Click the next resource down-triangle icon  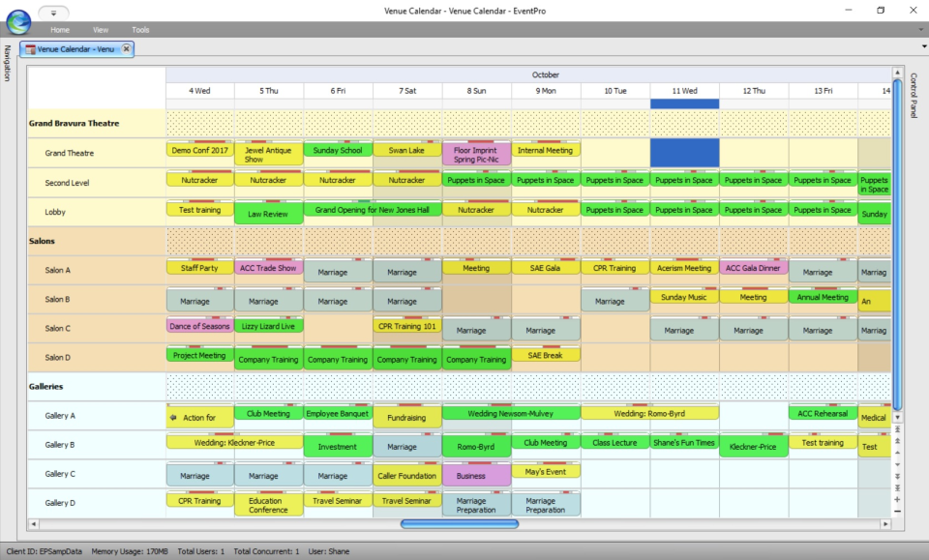[x=898, y=464]
